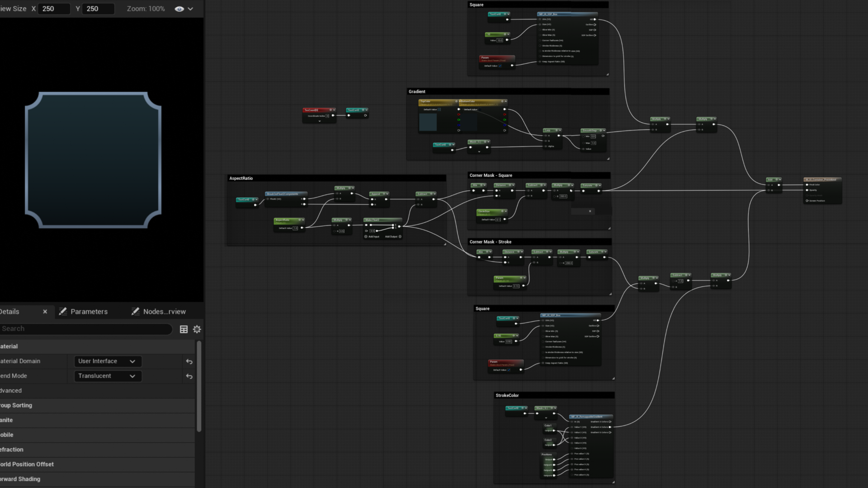Image resolution: width=868 pixels, height=488 pixels.
Task: Close the Details tab
Action: 45,312
